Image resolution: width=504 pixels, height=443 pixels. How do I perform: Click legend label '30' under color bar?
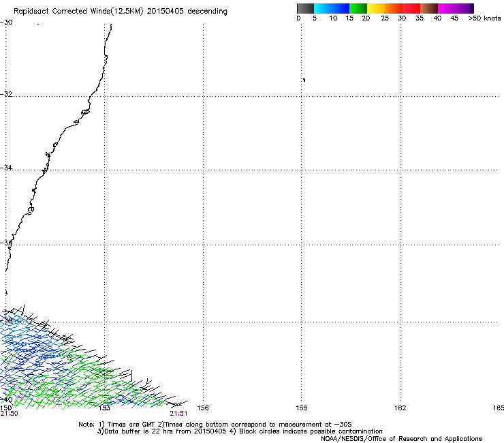point(402,18)
